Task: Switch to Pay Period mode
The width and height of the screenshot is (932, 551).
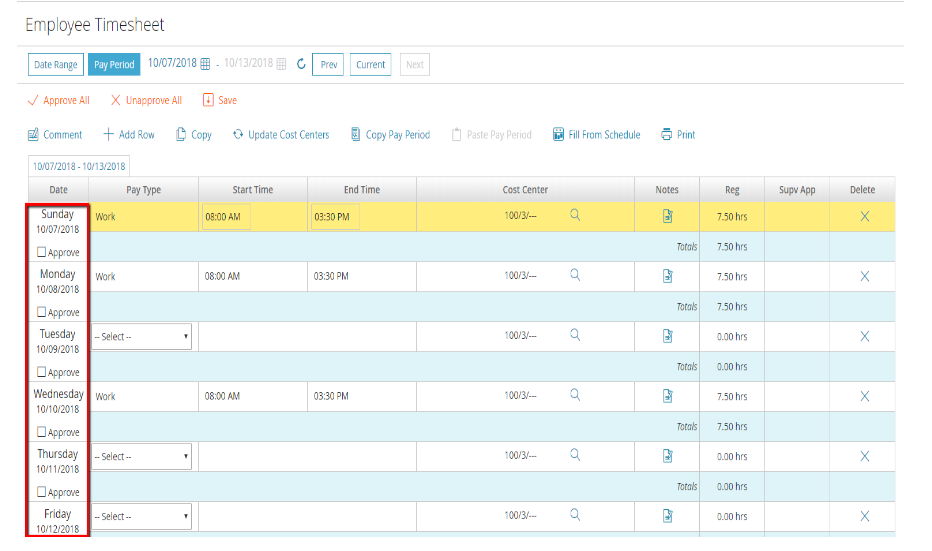Action: (114, 64)
